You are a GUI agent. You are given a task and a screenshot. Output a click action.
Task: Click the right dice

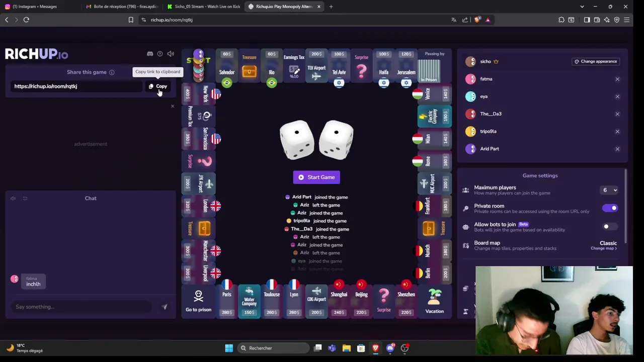(x=336, y=139)
